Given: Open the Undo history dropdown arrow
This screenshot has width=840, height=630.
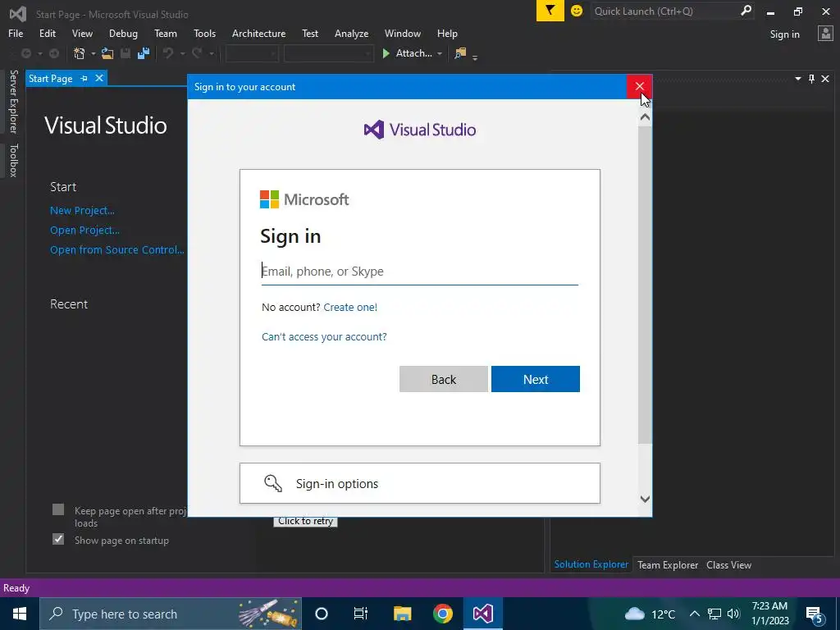Looking at the screenshot, I should click(182, 53).
